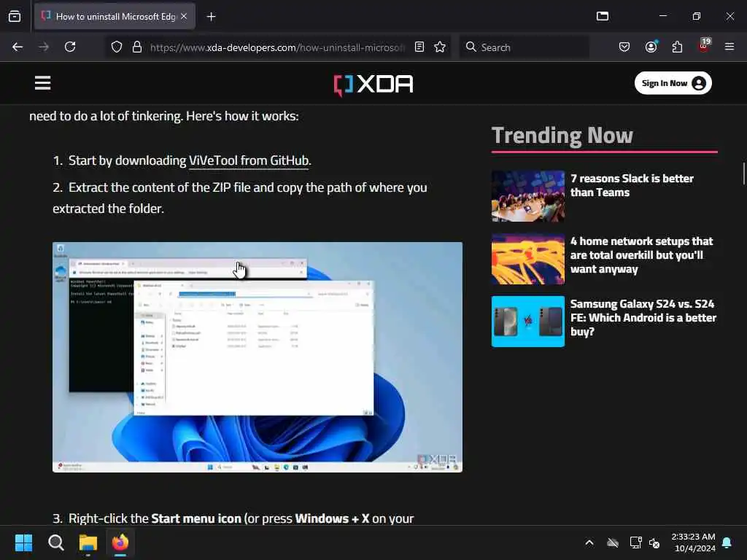Open '4 home network setups' article
The width and height of the screenshot is (747, 560).
point(641,255)
